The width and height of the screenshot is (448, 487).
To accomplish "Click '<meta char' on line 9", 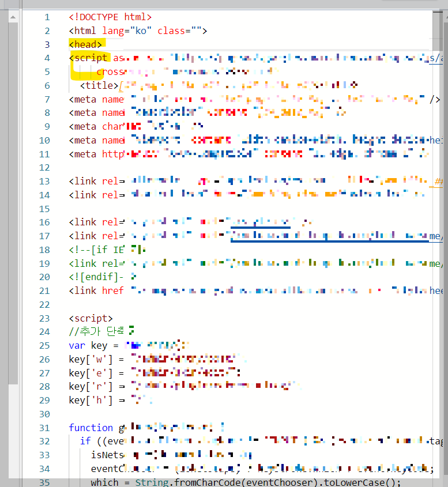I will point(96,126).
